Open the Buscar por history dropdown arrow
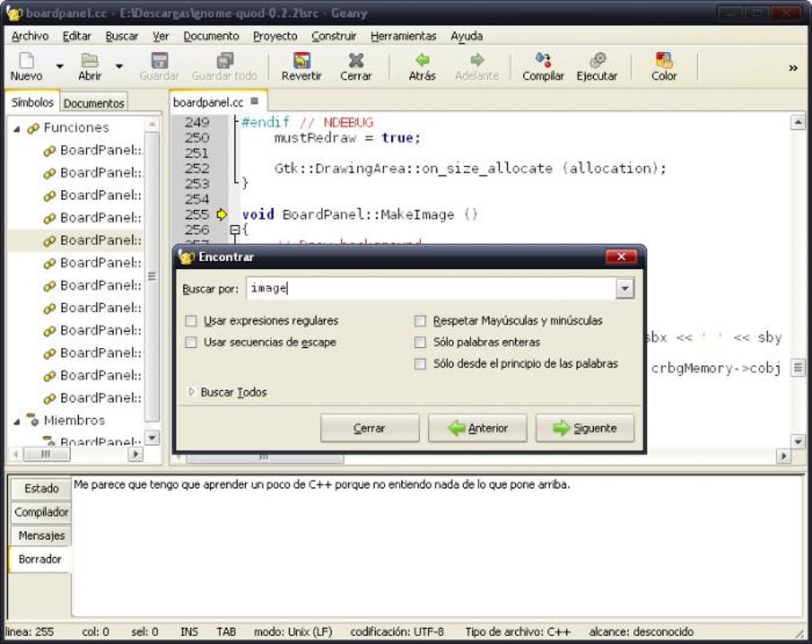 click(625, 288)
